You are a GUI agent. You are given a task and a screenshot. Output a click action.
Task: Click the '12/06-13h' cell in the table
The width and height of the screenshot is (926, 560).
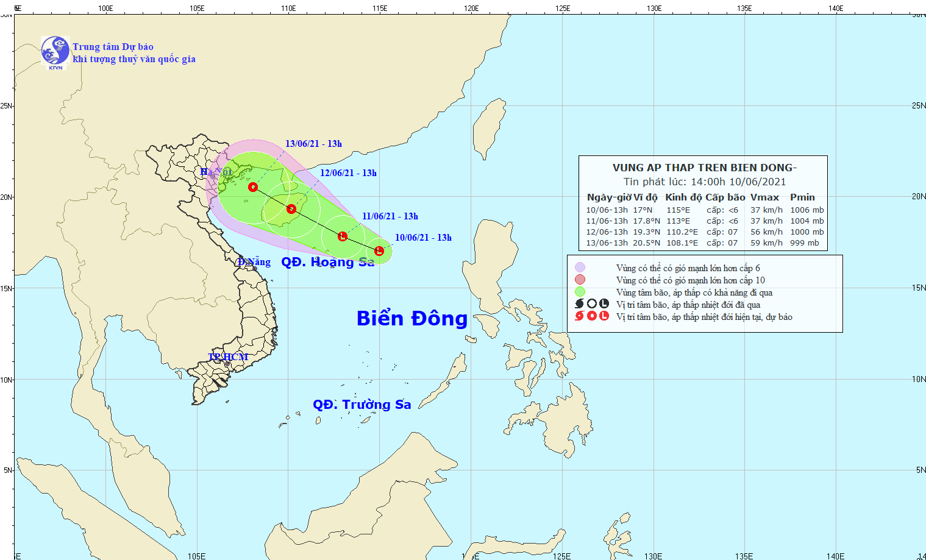point(607,232)
